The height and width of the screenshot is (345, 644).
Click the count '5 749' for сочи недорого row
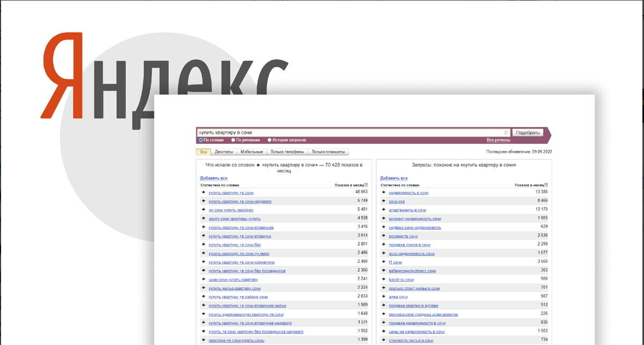[x=362, y=201]
